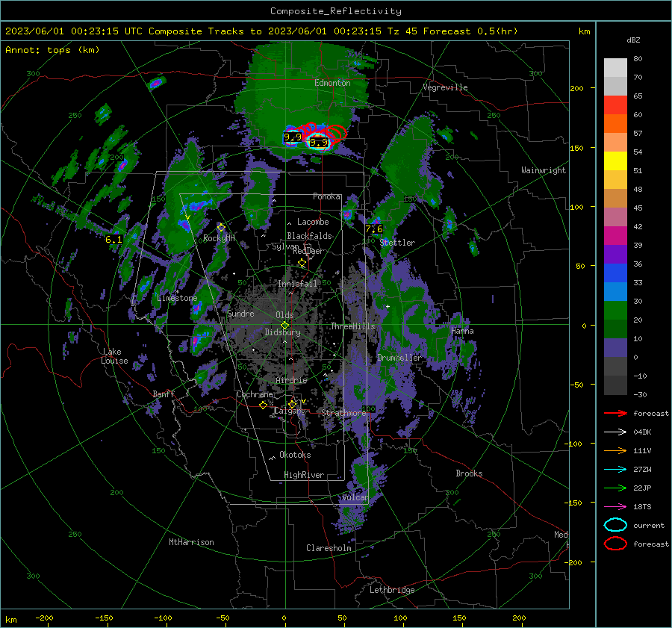Click the Edmonton city label
Viewport: 672px width, 628px height.
pyautogui.click(x=332, y=83)
